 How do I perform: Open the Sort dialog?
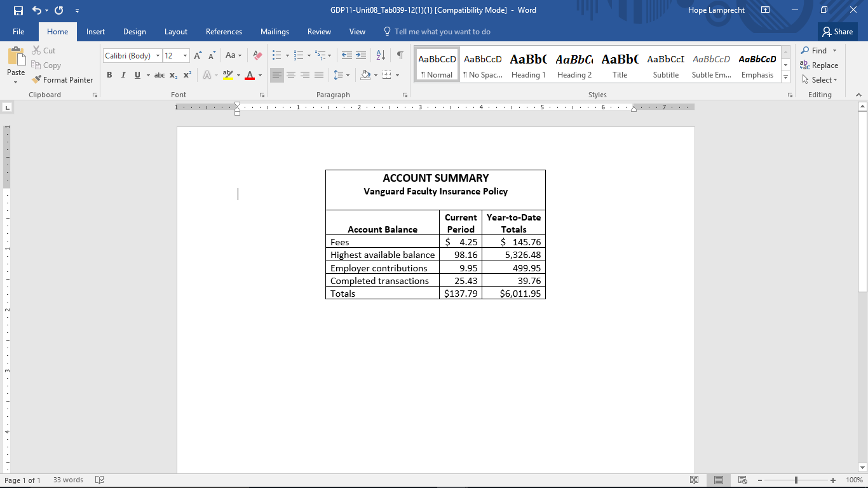coord(379,55)
